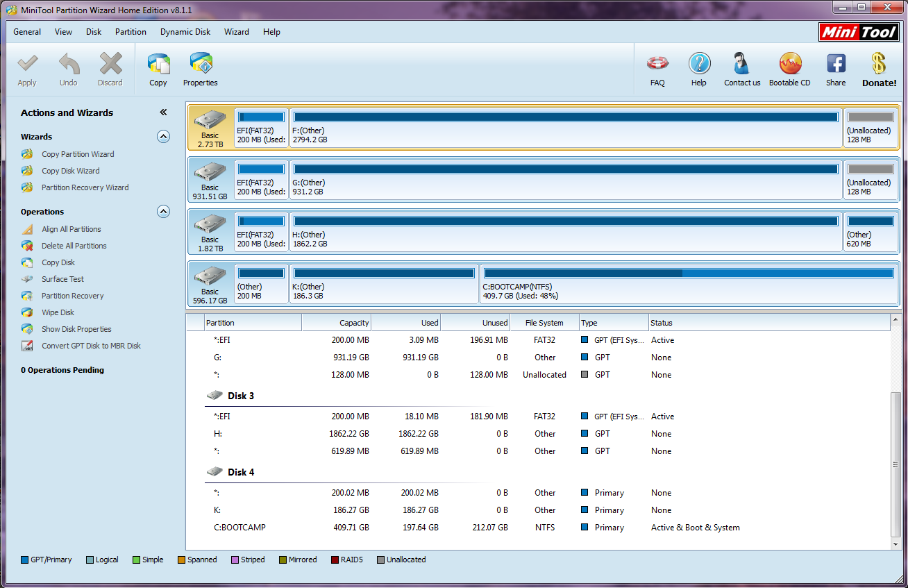Open the Partition menu
Viewport: 908px width, 588px height.
point(131,32)
